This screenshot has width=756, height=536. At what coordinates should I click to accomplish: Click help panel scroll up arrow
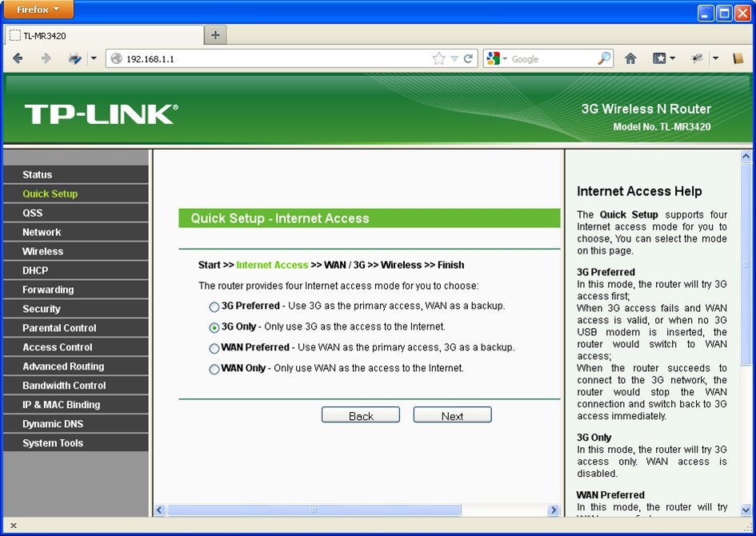pos(746,156)
